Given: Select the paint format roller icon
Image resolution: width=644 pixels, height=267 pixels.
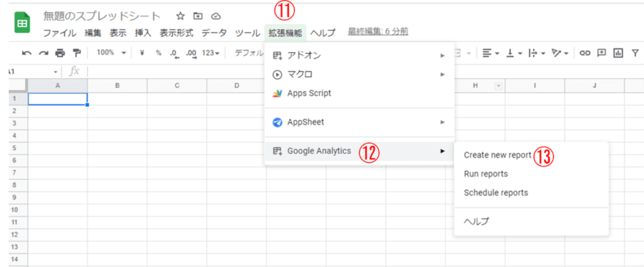Looking at the screenshot, I should coord(77,53).
